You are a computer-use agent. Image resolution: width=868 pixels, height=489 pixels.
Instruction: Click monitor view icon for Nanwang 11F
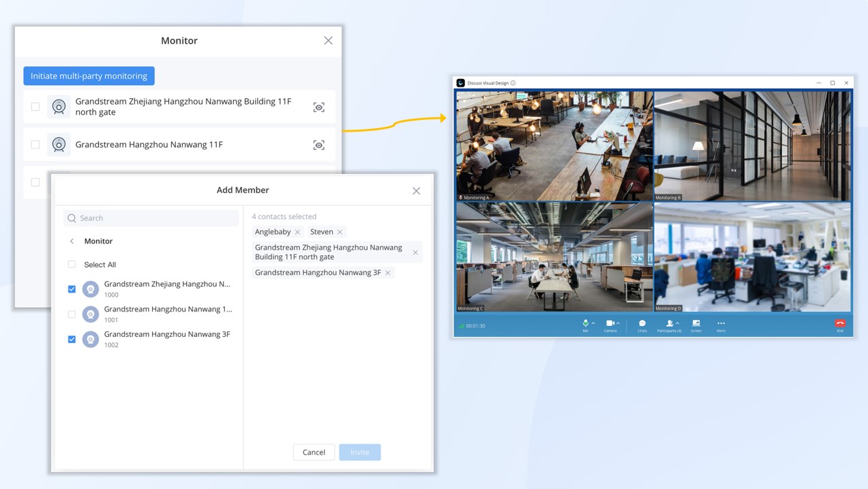point(318,145)
